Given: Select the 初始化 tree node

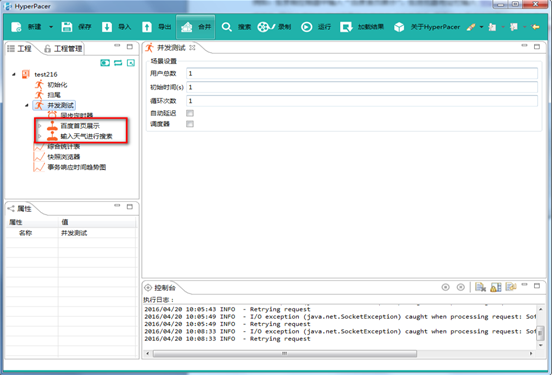Looking at the screenshot, I should click(57, 85).
